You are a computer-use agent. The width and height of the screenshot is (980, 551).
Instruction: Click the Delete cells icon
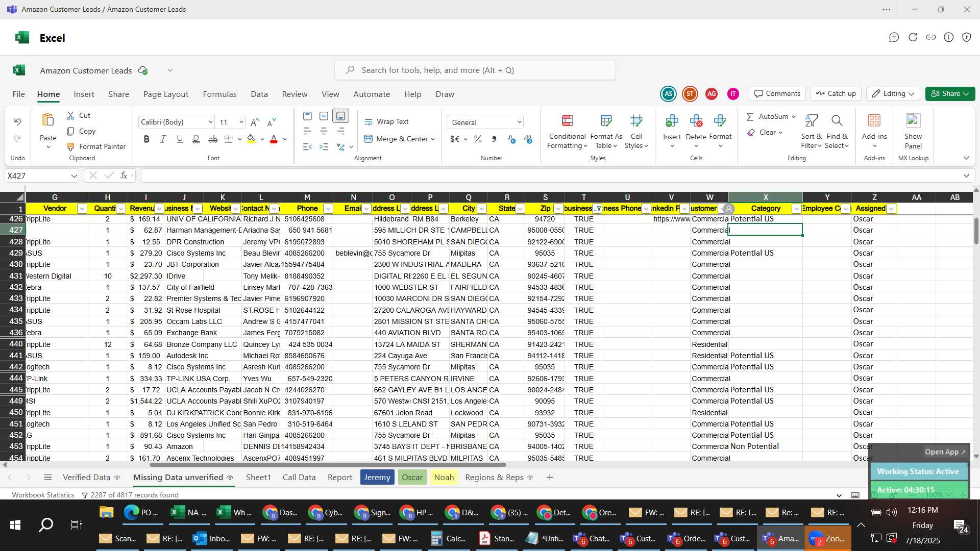[696, 120]
